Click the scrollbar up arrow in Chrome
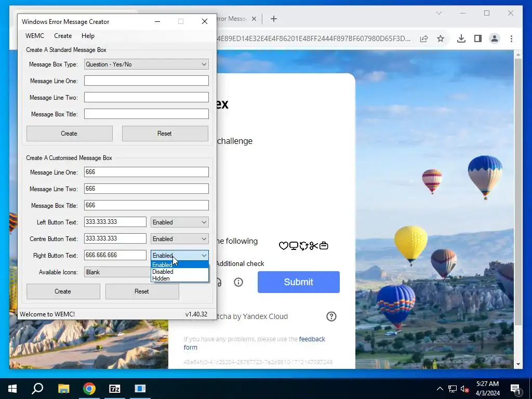The width and height of the screenshot is (532, 399). (x=518, y=54)
